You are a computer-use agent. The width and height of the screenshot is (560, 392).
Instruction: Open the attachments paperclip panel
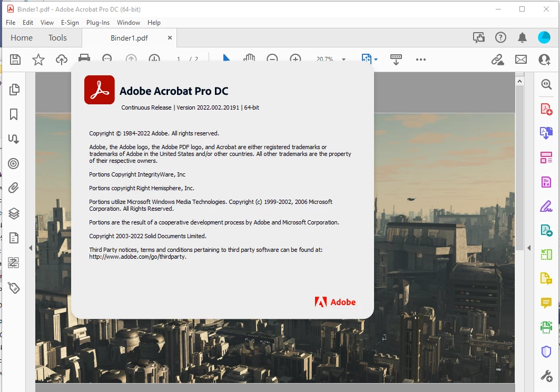tap(14, 188)
